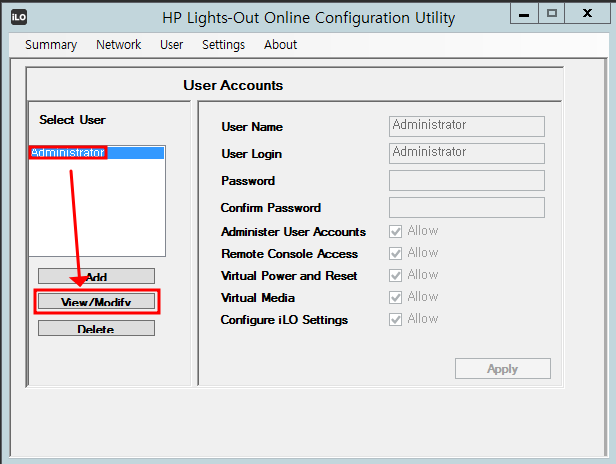Image resolution: width=616 pixels, height=464 pixels.
Task: Toggle Virtual Power and Reset Allow checkbox
Action: pos(396,275)
